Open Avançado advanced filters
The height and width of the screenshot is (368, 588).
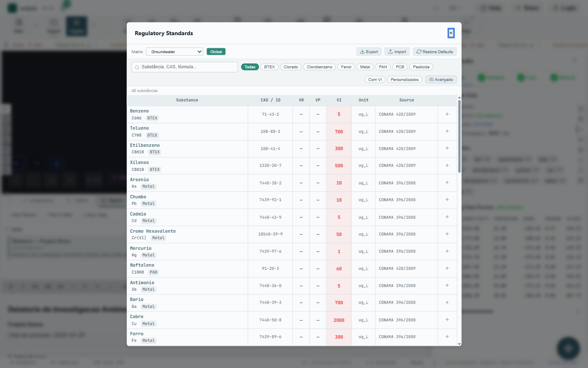coord(441,79)
